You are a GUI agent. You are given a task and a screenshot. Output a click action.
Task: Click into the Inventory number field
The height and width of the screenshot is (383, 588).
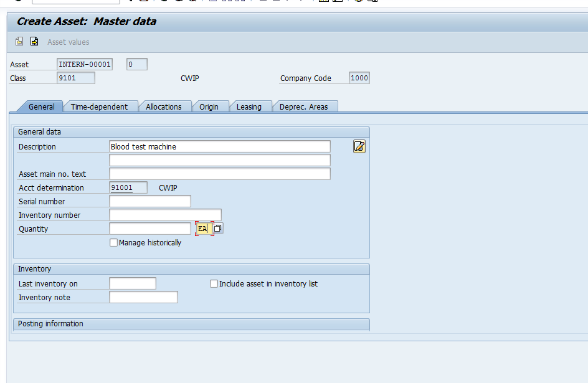(166, 215)
